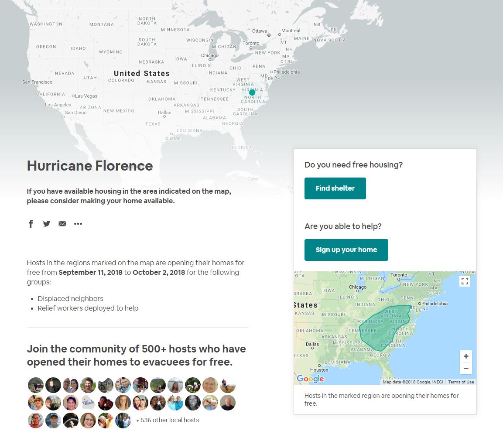Open the Atlanta logo host thumbnail

click(x=88, y=403)
